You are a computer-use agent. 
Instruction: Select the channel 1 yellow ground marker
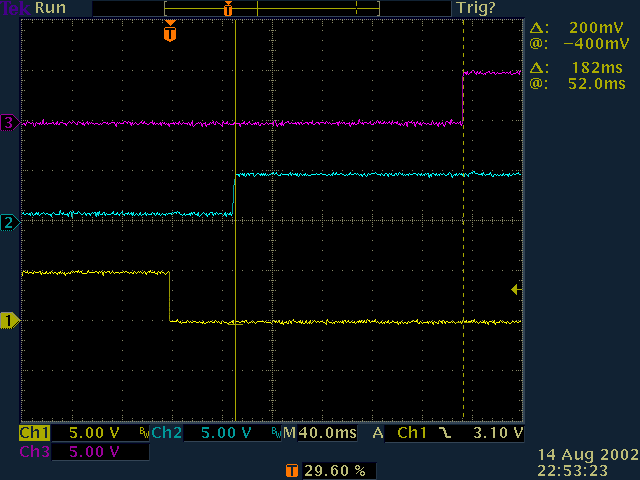tap(9, 320)
